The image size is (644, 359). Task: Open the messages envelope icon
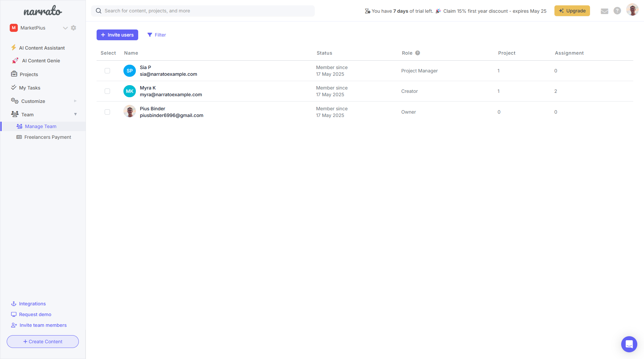604,11
